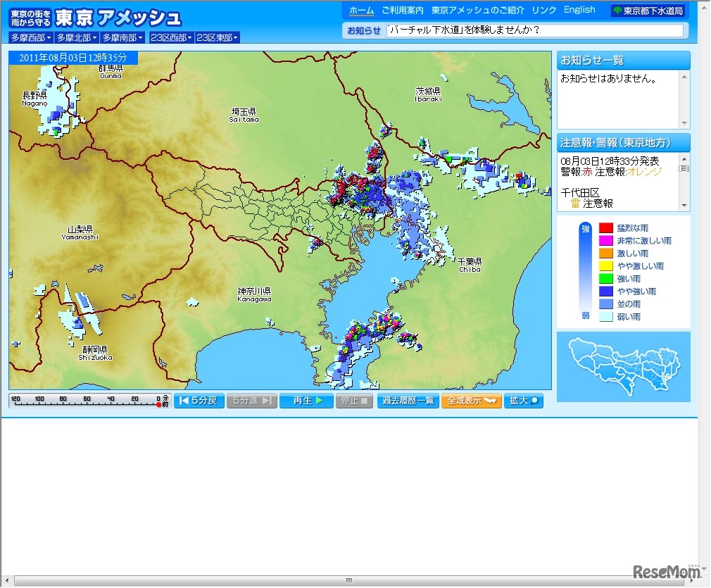The image size is (711, 588).
Task: Click the 全域表示 full-area view button
Action: [471, 401]
